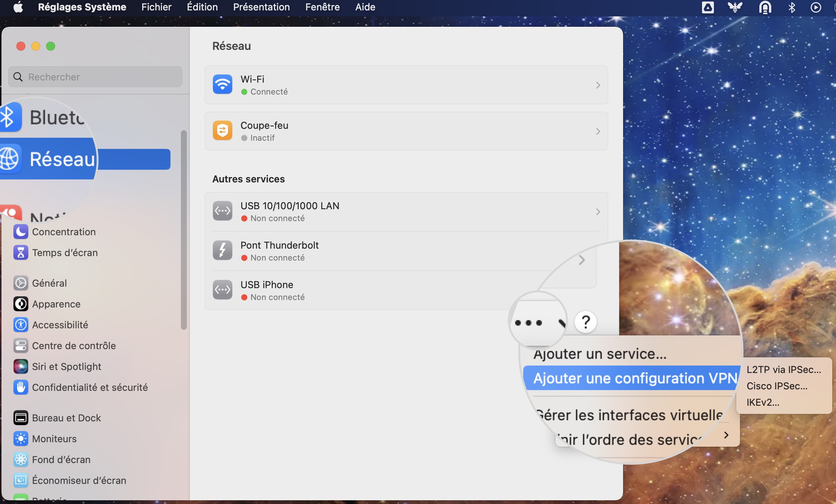
Task: Open the Présentation menu
Action: click(x=261, y=7)
